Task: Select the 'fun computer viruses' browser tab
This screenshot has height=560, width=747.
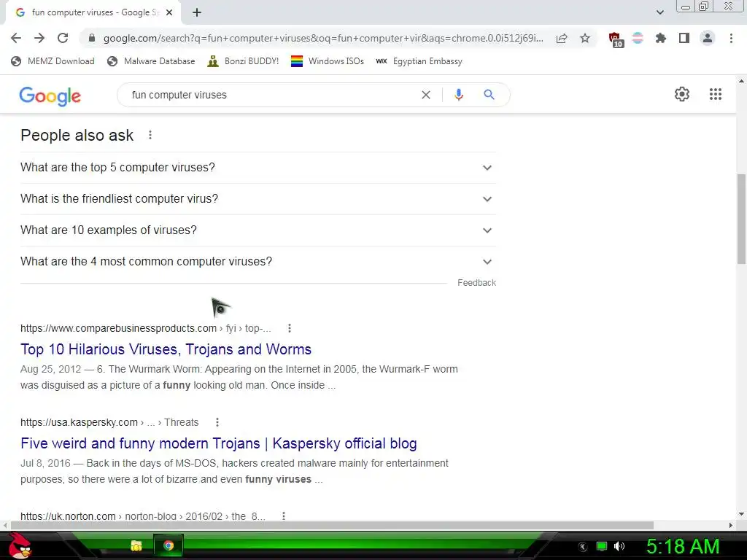Action: pyautogui.click(x=93, y=12)
